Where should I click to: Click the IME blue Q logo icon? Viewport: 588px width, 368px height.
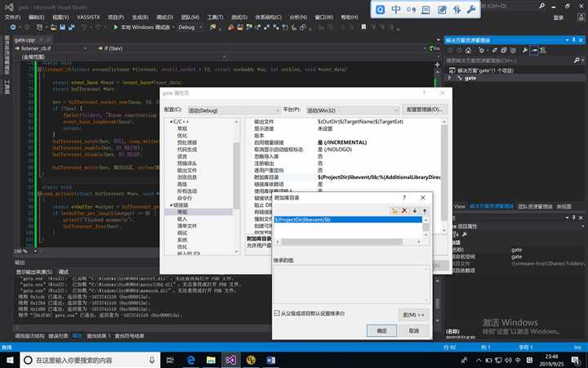[381, 9]
